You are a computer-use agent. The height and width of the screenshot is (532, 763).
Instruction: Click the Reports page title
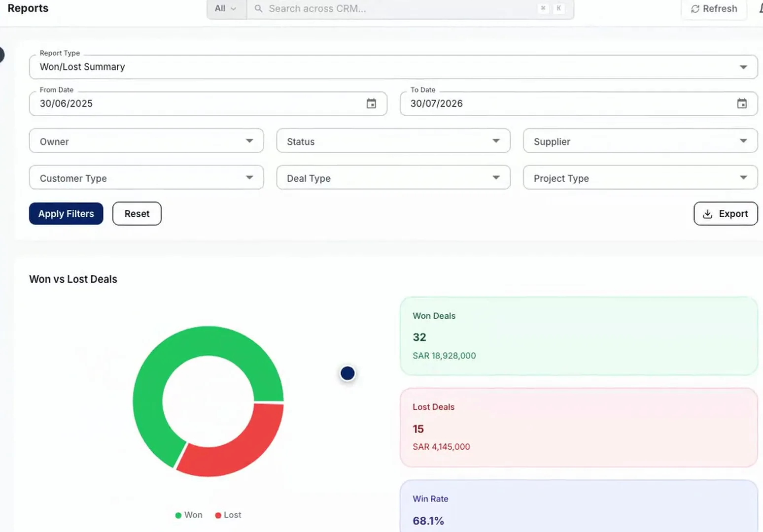coord(28,8)
